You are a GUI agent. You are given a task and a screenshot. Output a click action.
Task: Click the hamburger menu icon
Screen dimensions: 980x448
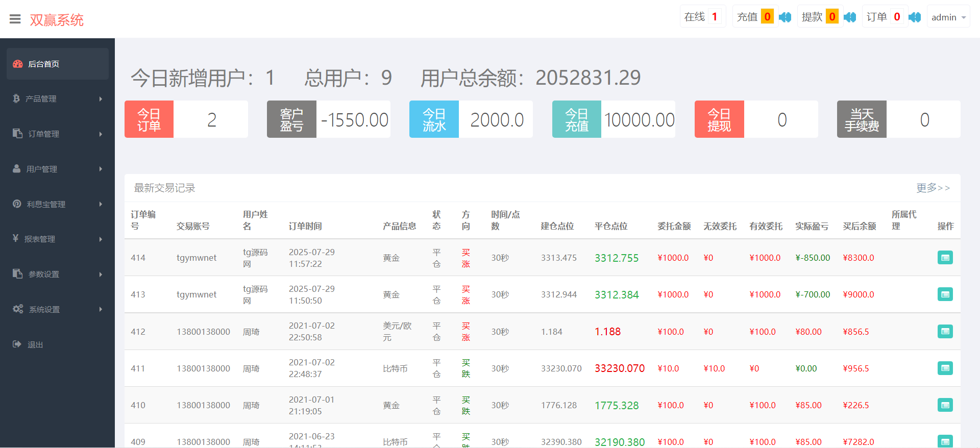pyautogui.click(x=15, y=19)
